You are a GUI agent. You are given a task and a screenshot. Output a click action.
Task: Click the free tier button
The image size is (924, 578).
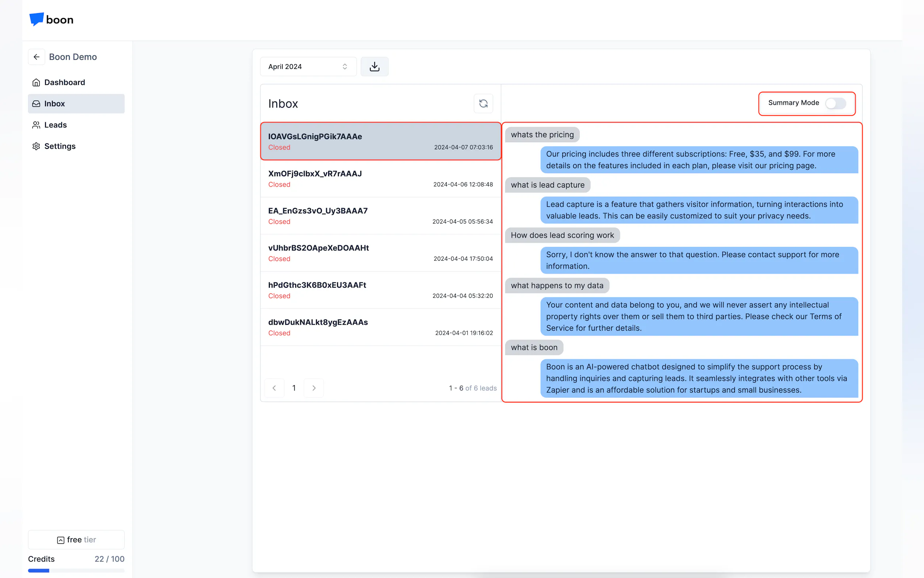76,539
